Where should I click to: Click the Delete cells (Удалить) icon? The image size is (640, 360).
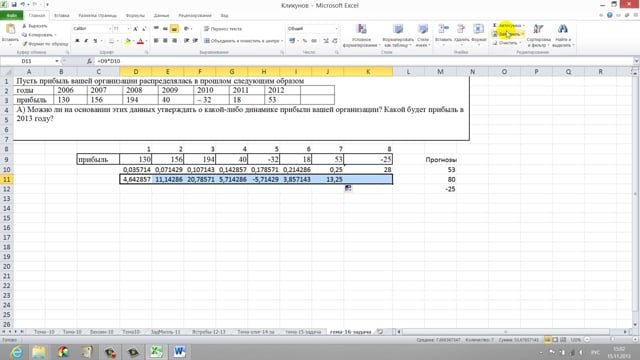461,29
